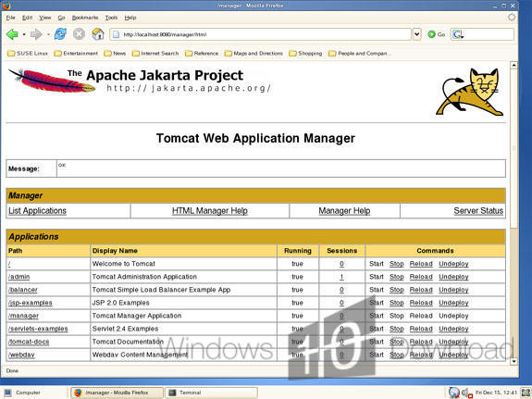Open the Shopping bookmarks folder
Image resolution: width=532 pixels, height=399 pixels.
tap(305, 54)
